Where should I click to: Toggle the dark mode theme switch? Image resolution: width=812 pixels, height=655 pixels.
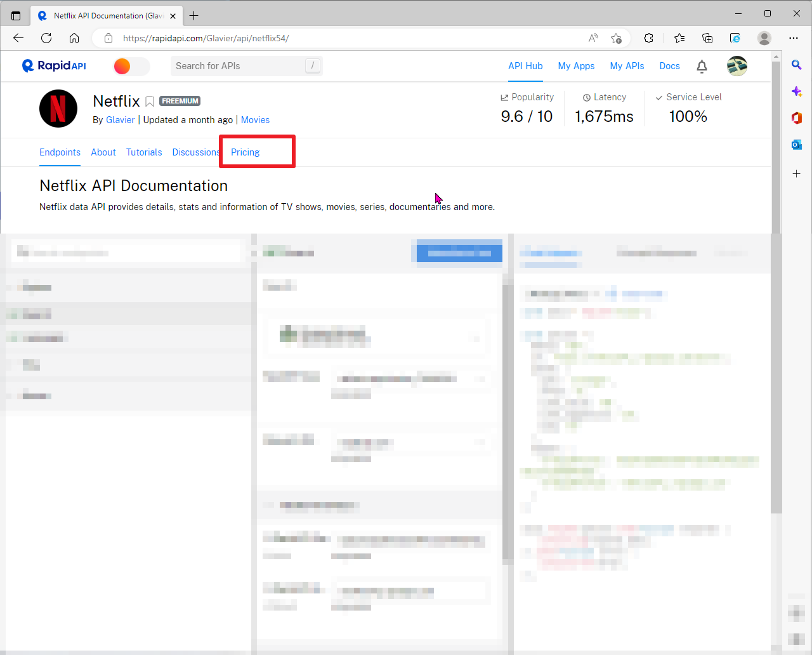point(131,66)
